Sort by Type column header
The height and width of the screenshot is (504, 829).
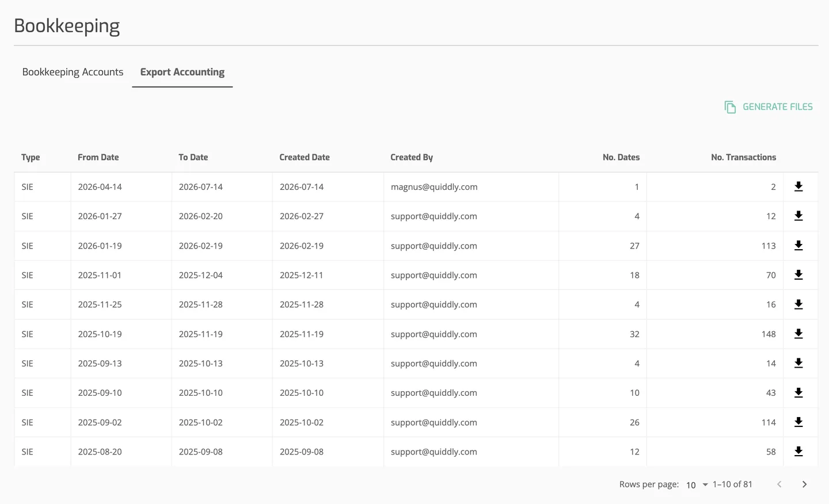click(31, 157)
